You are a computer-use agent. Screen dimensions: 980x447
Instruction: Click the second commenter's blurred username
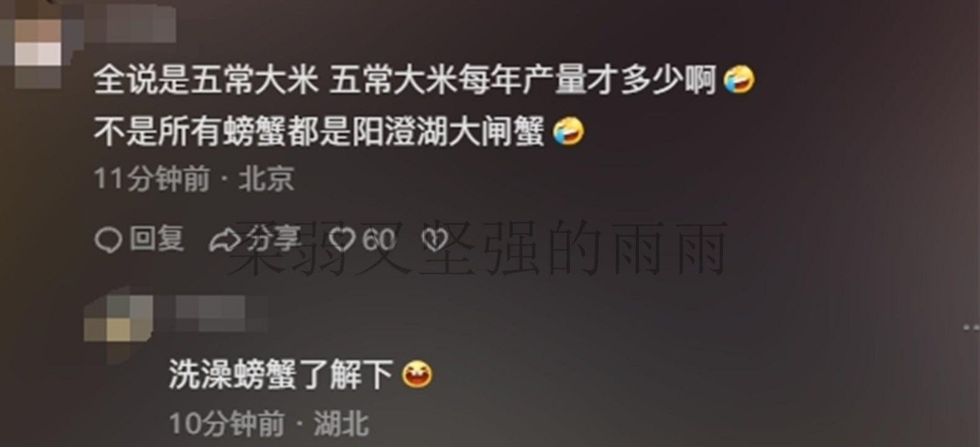click(x=221, y=314)
